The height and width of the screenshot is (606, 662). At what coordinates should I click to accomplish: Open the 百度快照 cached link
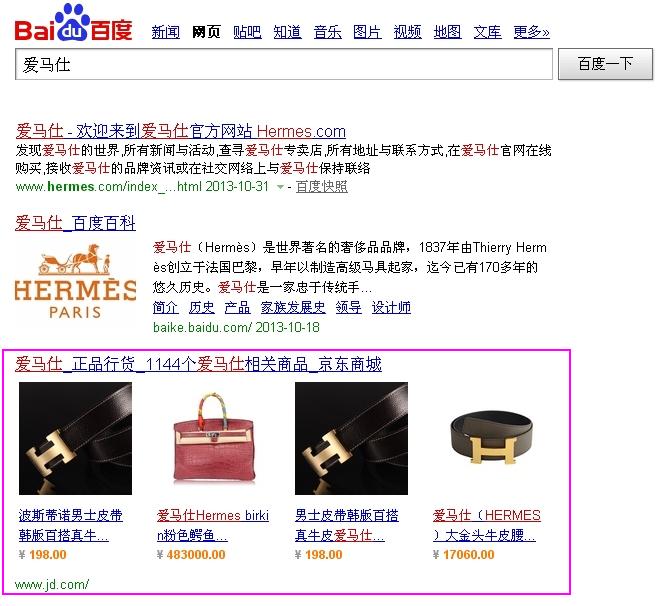[x=322, y=186]
